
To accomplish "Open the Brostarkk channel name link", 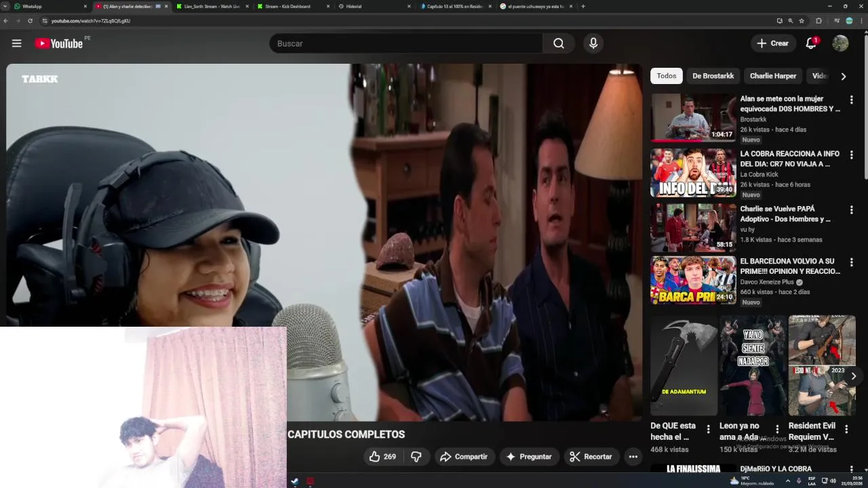I will [753, 119].
